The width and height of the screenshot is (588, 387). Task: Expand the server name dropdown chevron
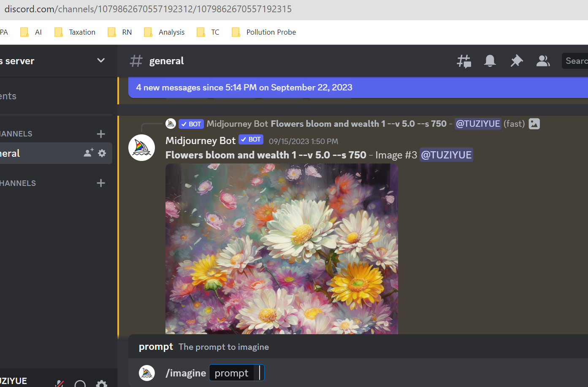point(101,60)
